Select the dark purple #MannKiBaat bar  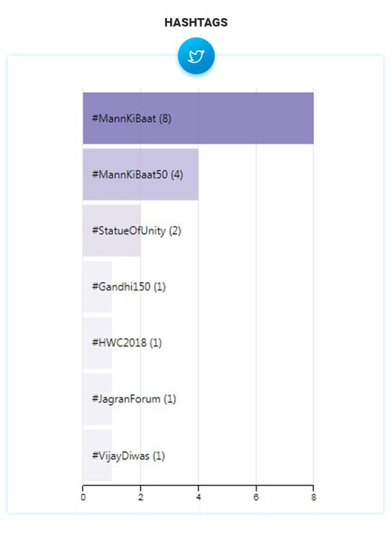point(241,118)
